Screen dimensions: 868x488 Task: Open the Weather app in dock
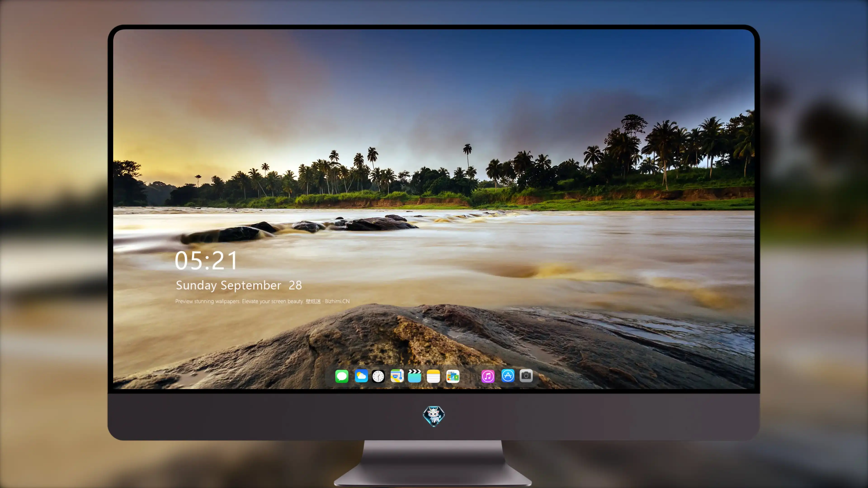[361, 376]
